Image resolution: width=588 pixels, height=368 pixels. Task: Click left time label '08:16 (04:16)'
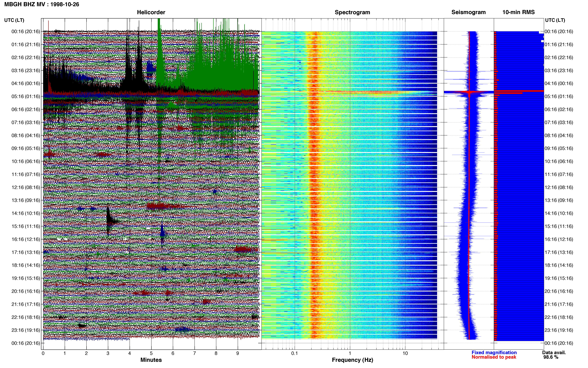pyautogui.click(x=26, y=135)
